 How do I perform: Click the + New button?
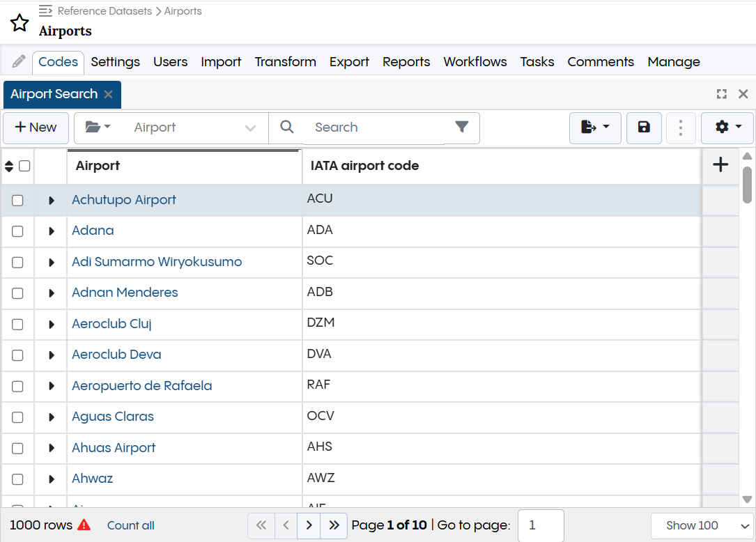click(x=36, y=127)
